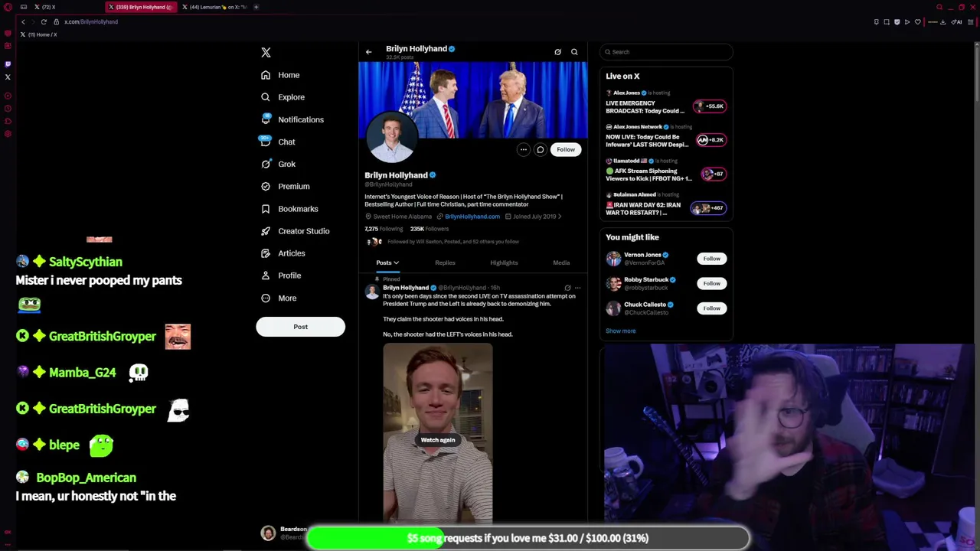Follow Vernon Jones
This screenshot has width=980, height=551.
point(711,259)
